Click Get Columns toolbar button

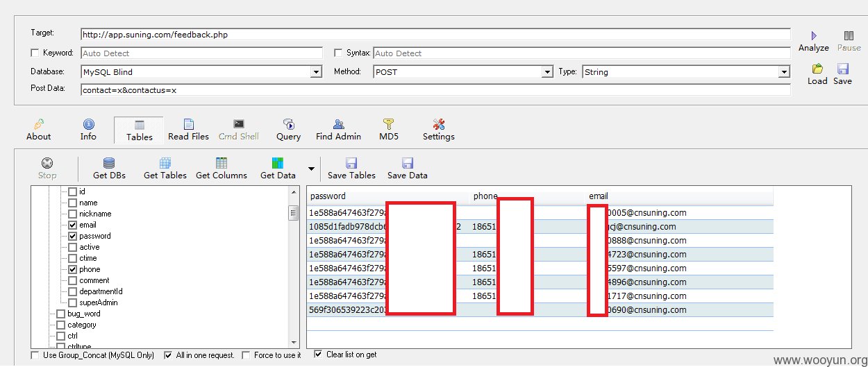click(222, 169)
